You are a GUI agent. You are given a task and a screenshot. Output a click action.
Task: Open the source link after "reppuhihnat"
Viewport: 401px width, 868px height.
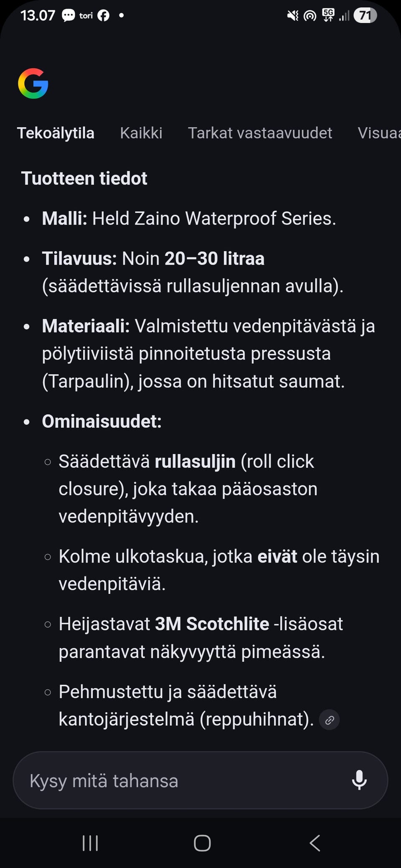329,719
